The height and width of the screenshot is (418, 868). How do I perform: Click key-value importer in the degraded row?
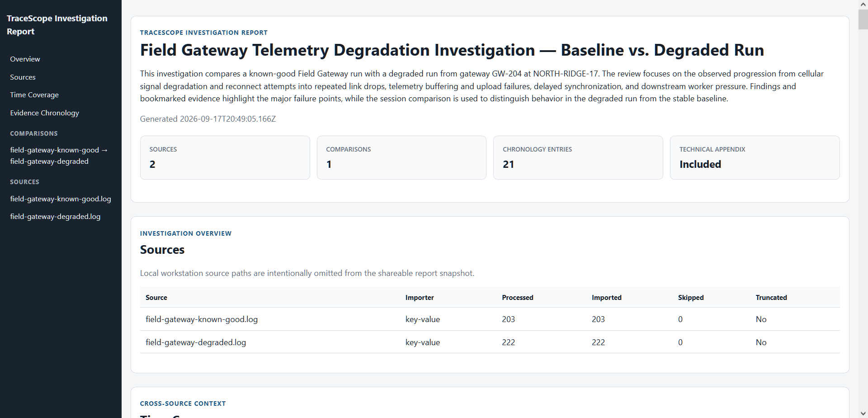coord(423,342)
